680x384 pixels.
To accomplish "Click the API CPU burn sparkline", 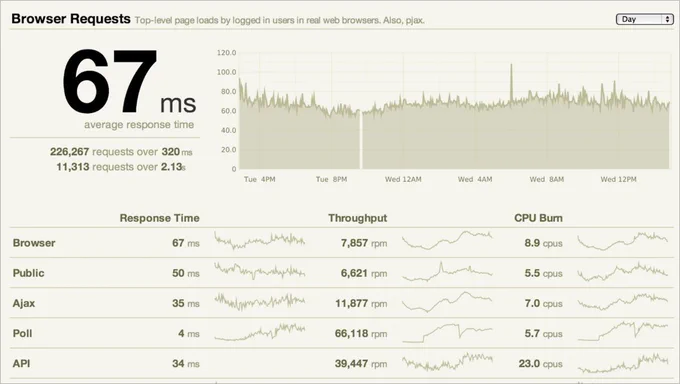I will point(622,363).
